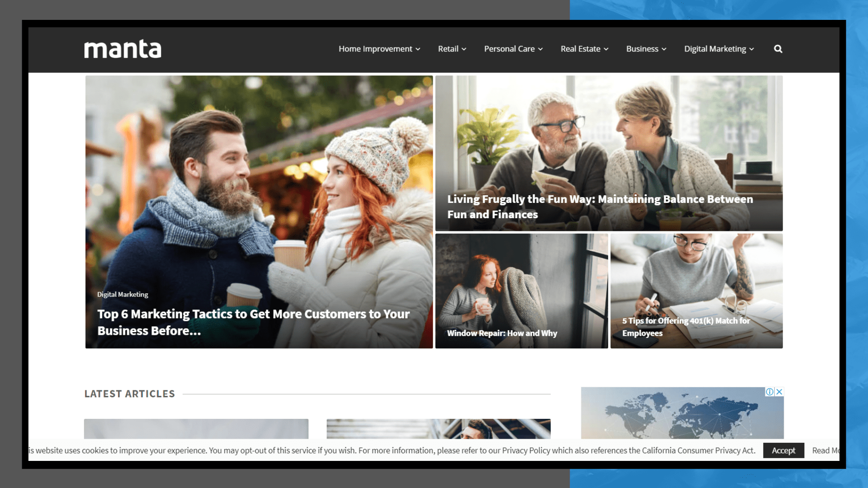Open the Window Repair: How and Why article

(x=502, y=333)
